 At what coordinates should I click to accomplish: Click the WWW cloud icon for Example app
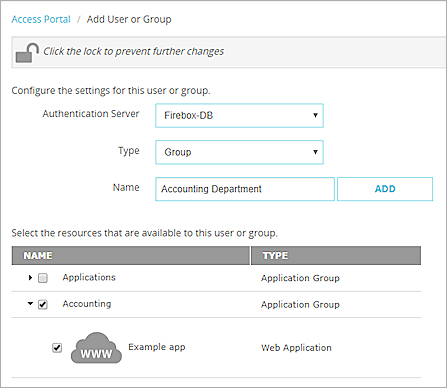96,348
